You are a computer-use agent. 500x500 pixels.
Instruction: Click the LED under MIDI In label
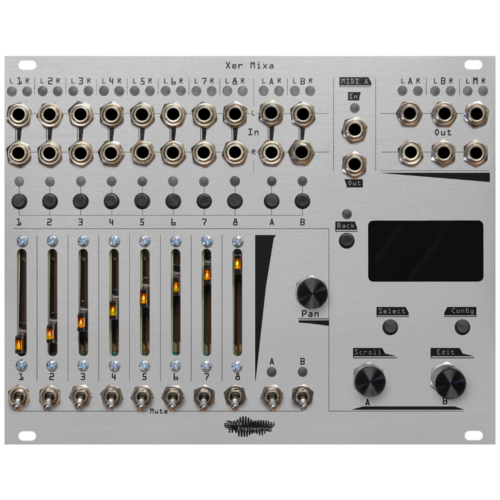pyautogui.click(x=354, y=108)
